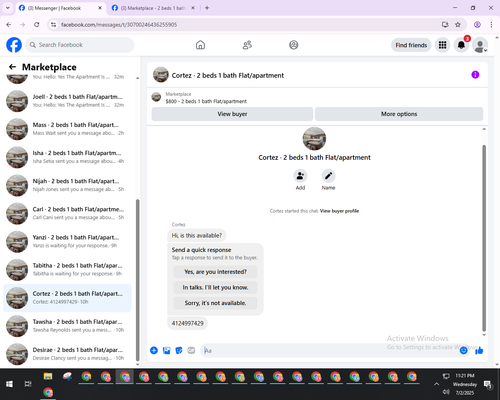This screenshot has height=400, width=500.
Task: Open the Desirae conversation
Action: pos(67,354)
